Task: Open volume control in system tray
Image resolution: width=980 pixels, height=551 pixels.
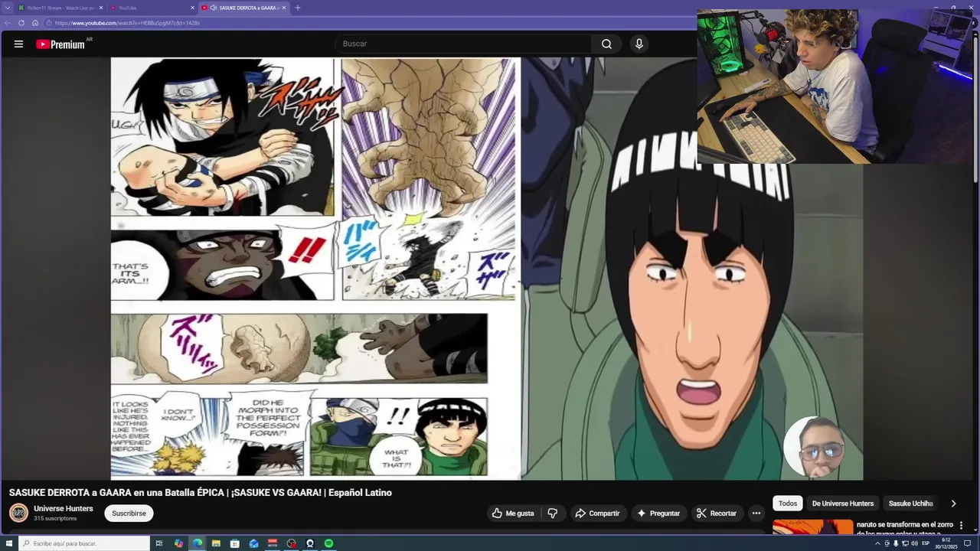Action: click(x=914, y=543)
